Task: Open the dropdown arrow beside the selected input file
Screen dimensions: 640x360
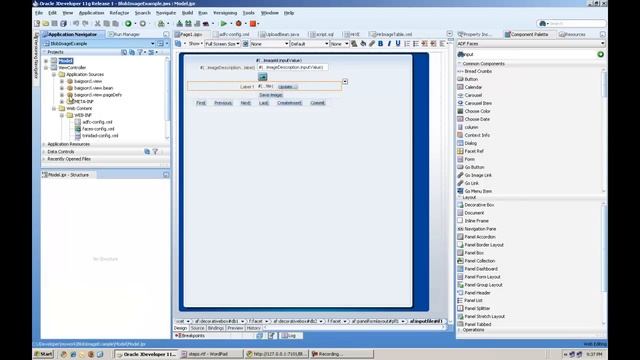Action: (345, 82)
